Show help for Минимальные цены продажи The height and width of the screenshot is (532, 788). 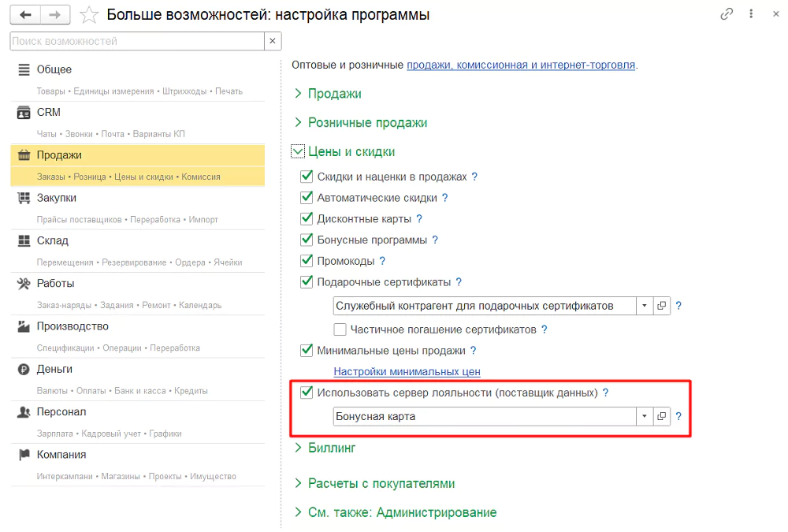pos(473,351)
